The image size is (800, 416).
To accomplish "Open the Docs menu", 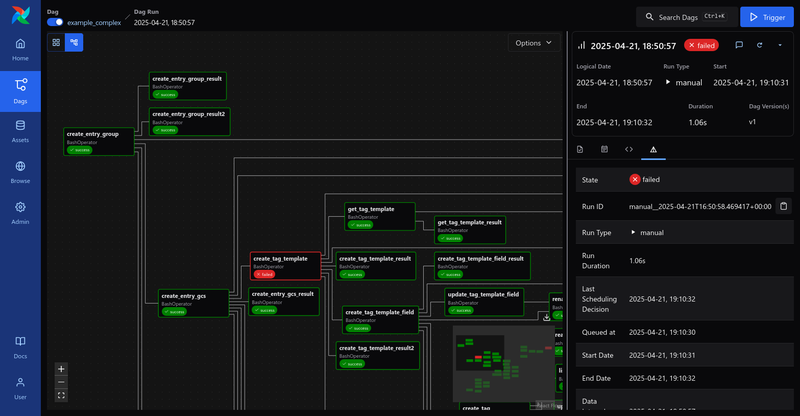I will [x=20, y=347].
